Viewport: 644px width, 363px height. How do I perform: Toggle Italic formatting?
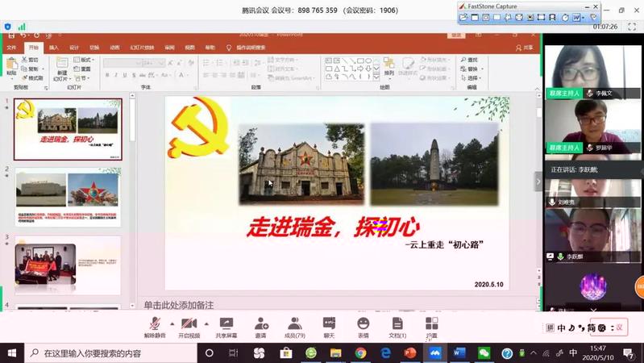pyautogui.click(x=116, y=75)
